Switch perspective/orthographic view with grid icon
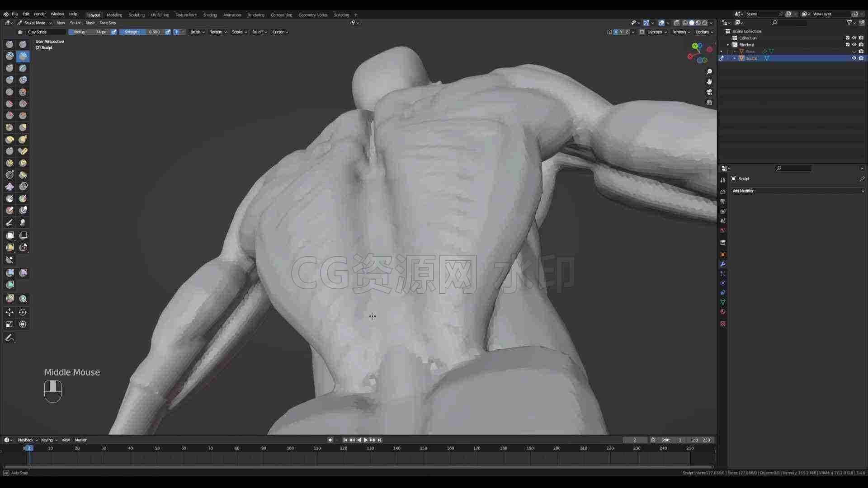This screenshot has width=868, height=488. 709,103
